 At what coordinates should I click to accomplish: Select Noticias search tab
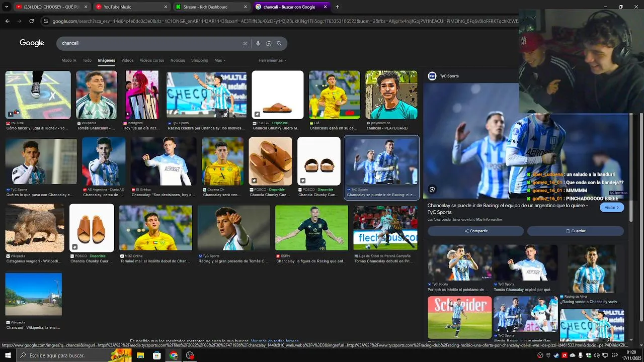click(178, 60)
